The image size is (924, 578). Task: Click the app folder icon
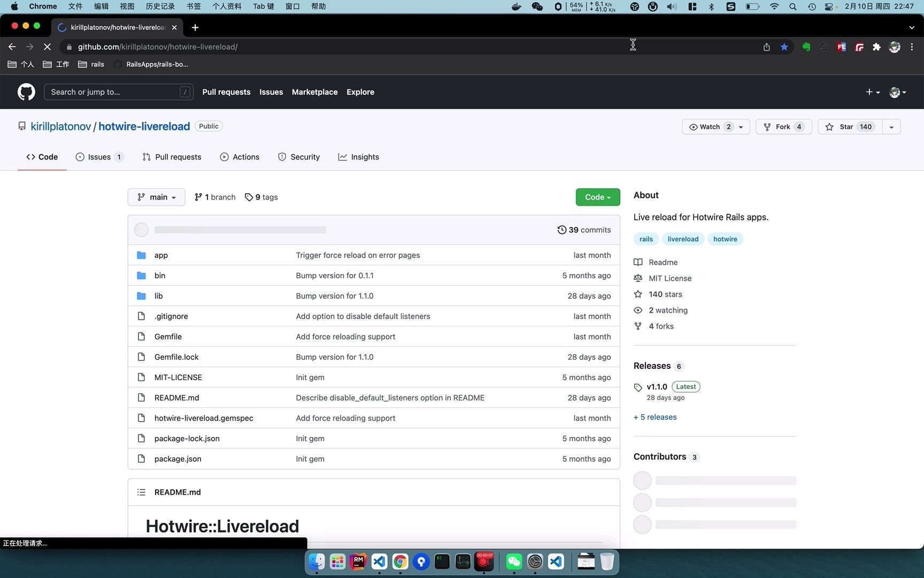(x=141, y=255)
